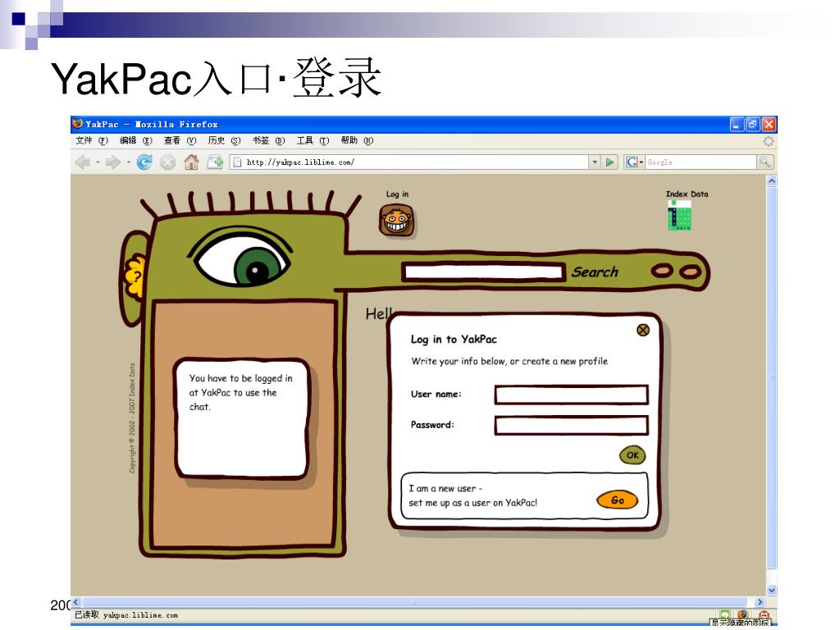The width and height of the screenshot is (840, 630).
Task: Click the Stop loading icon
Action: click(167, 162)
